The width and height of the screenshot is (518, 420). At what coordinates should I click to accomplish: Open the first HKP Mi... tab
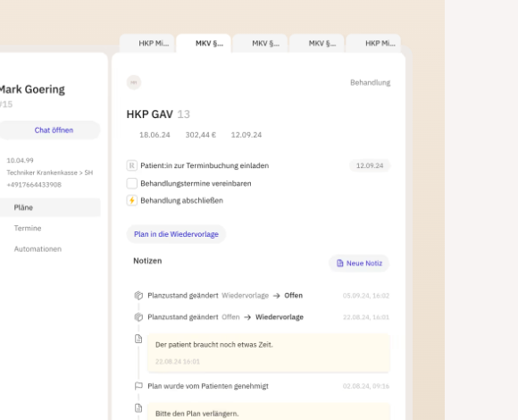pos(147,43)
